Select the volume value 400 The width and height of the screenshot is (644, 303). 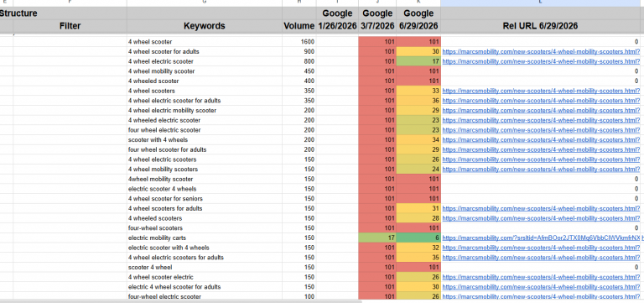click(299, 81)
